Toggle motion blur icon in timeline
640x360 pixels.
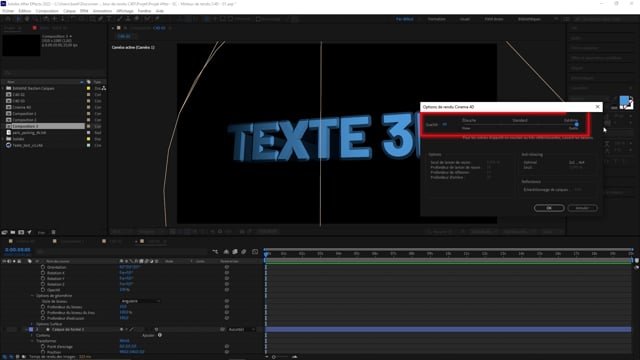coord(244,252)
